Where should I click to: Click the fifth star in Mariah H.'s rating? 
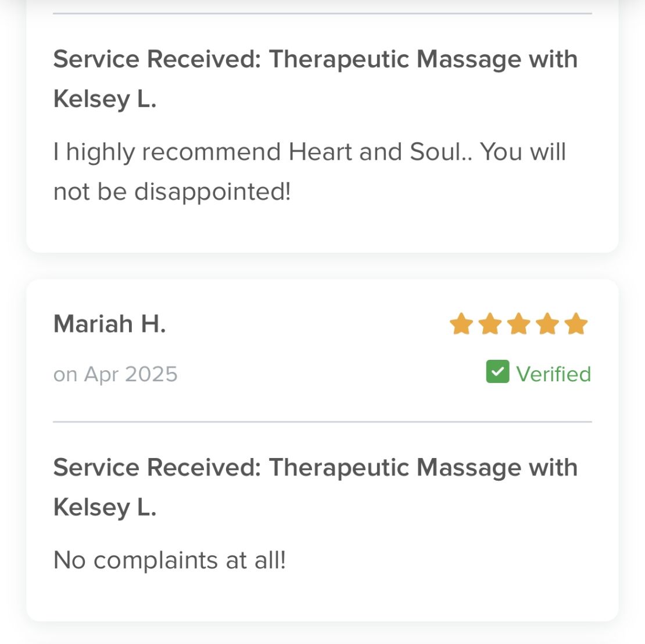[576, 324]
